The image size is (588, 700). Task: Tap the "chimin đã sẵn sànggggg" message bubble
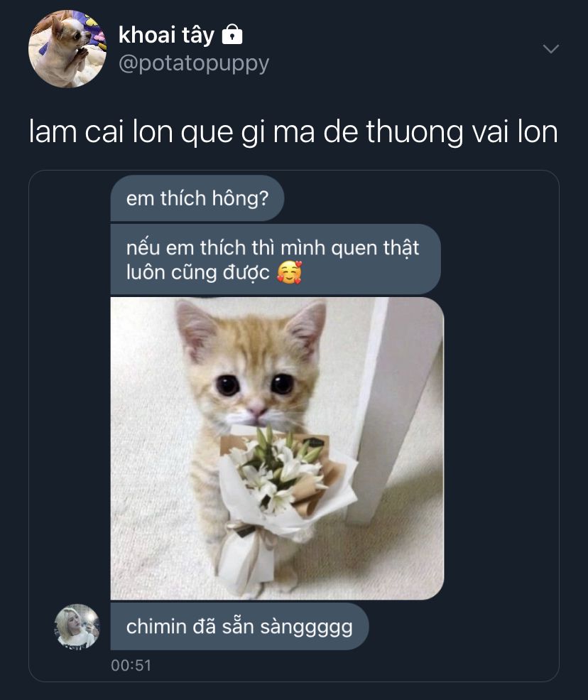point(239,626)
